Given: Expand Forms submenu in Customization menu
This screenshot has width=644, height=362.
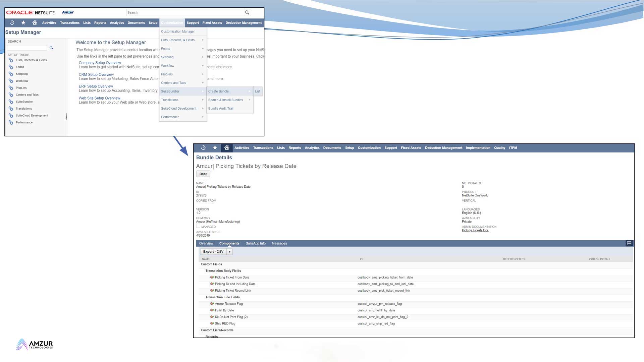Looking at the screenshot, I should point(203,49).
